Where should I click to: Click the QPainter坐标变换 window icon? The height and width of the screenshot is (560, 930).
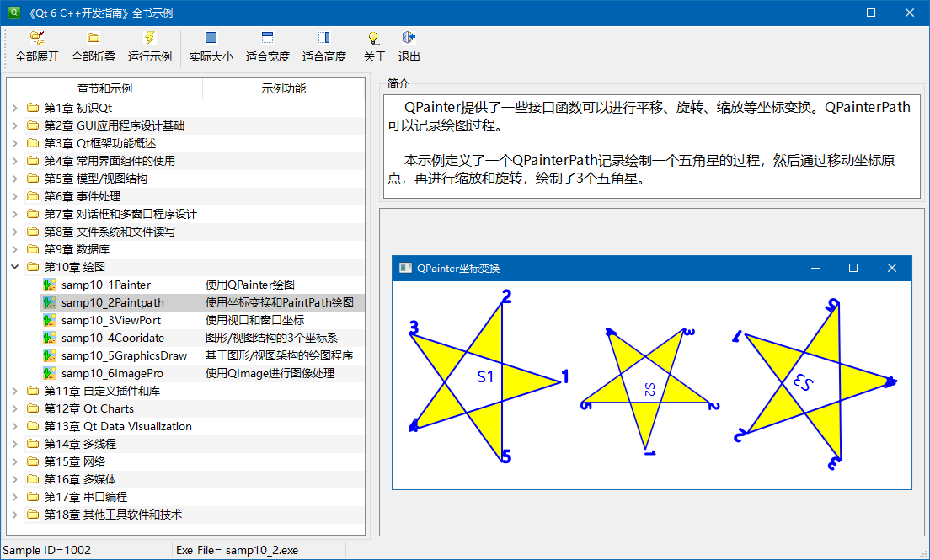pos(406,268)
